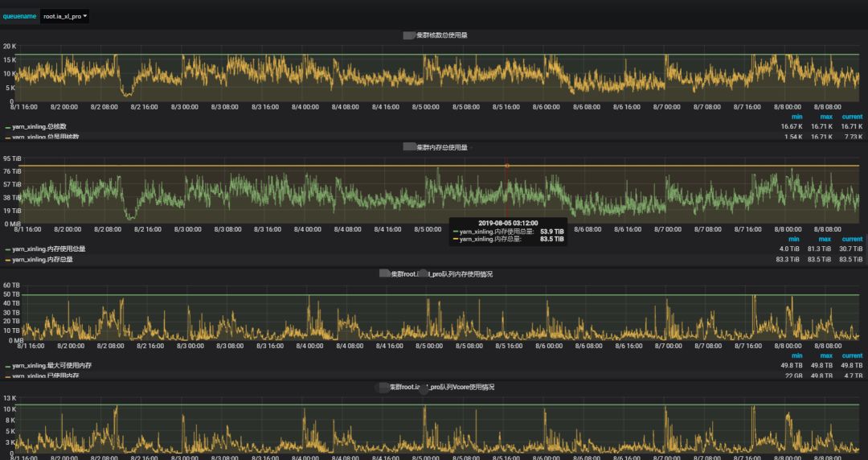Click green color line icon beside yarn_xinling.总核数

coord(8,128)
